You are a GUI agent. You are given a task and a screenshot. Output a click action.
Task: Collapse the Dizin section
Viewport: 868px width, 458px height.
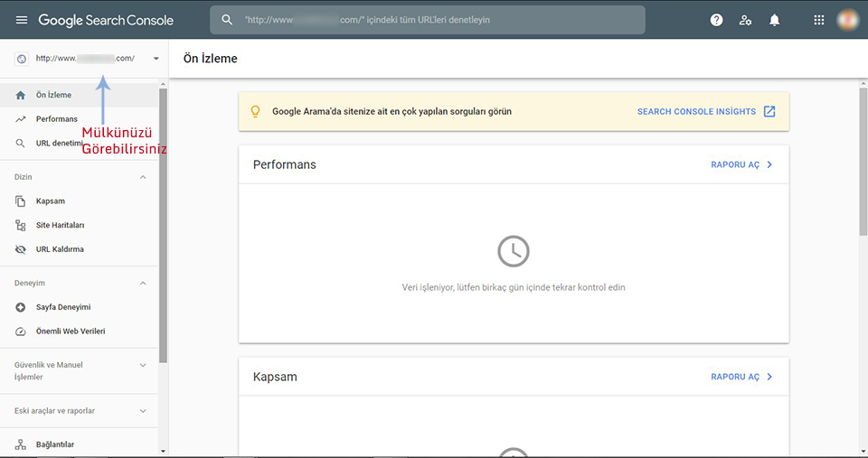click(143, 177)
